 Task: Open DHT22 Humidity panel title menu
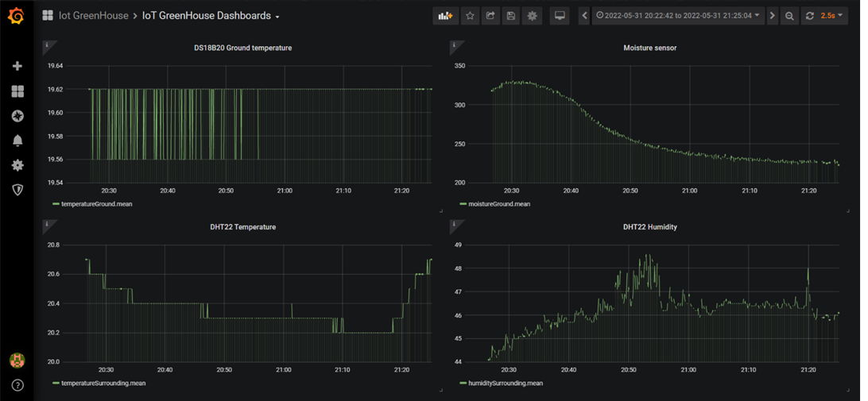(650, 227)
